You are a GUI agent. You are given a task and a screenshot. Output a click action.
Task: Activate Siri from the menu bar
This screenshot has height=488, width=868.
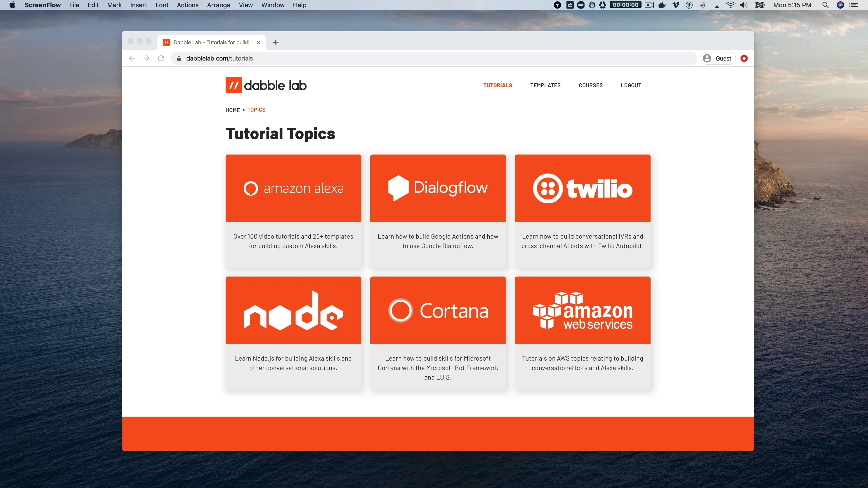coord(840,5)
